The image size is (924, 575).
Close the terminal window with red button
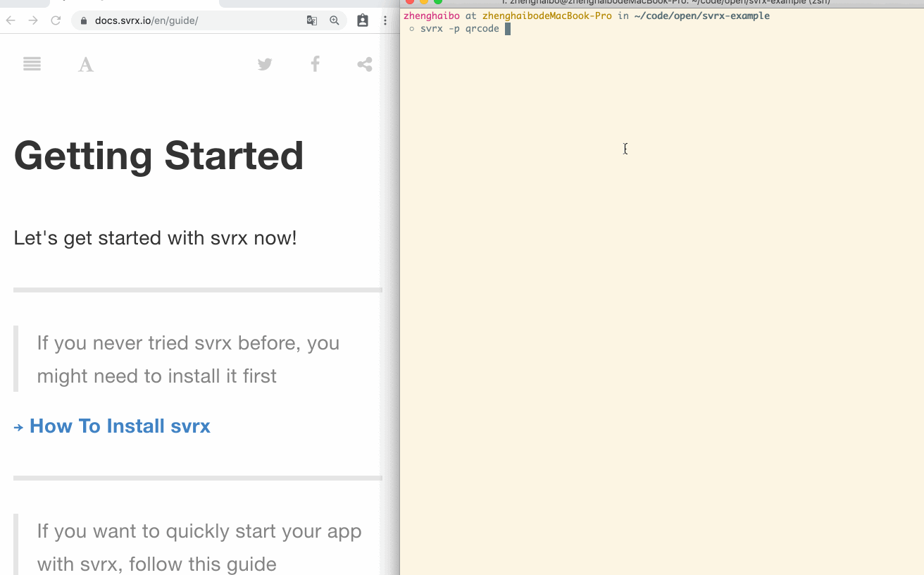410,2
